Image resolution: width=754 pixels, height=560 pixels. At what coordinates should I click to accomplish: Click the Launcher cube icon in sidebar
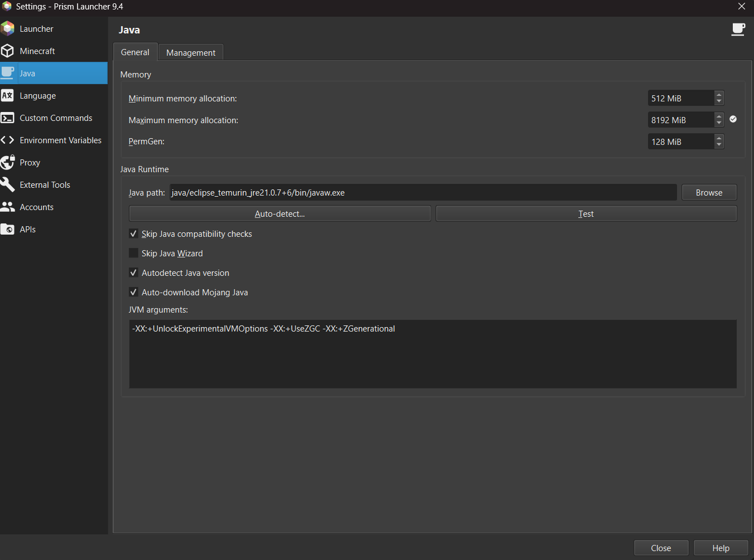(8, 28)
